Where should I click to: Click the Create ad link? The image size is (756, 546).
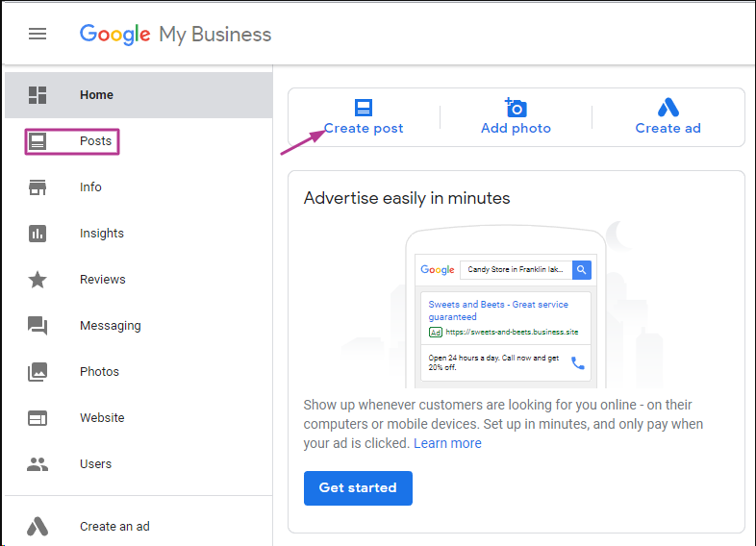point(668,128)
